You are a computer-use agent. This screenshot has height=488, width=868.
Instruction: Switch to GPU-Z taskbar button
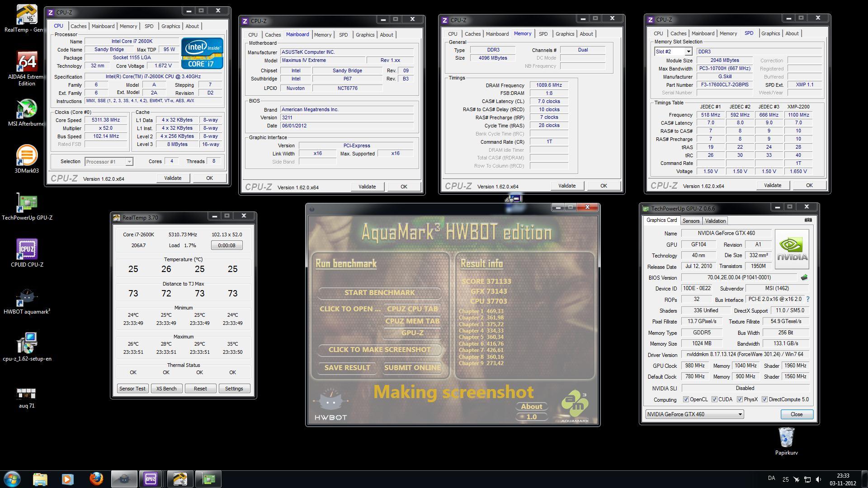208,479
